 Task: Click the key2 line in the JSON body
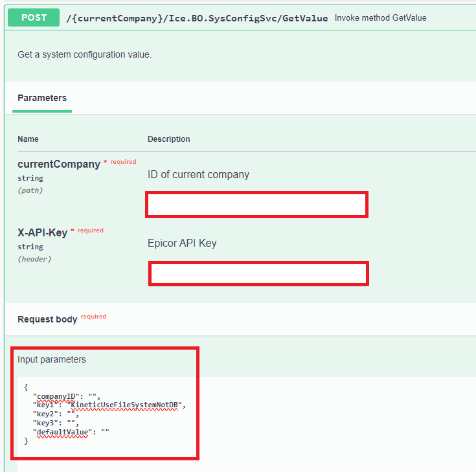[54, 414]
